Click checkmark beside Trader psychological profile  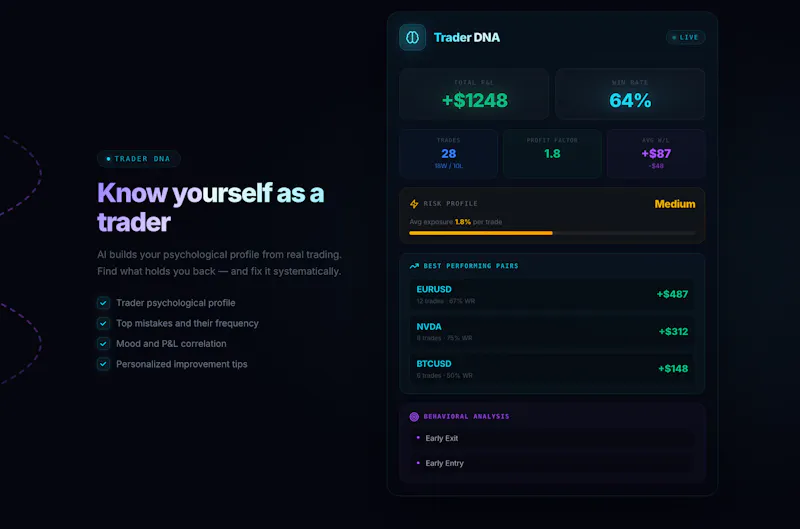(x=103, y=303)
